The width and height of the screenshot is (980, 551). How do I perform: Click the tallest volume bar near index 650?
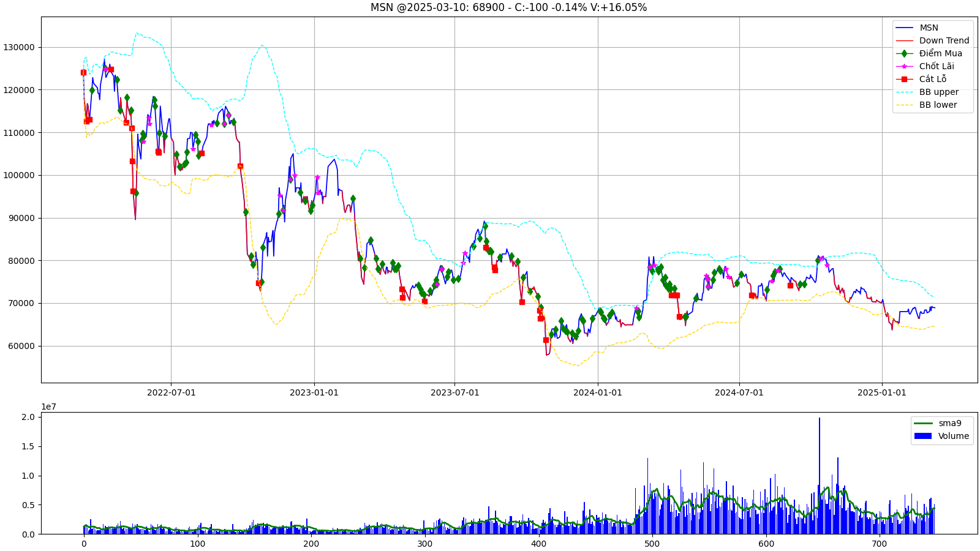(x=820, y=476)
